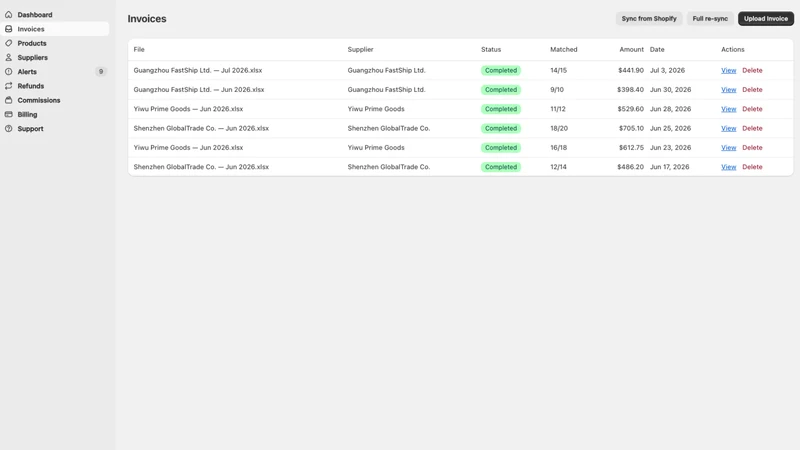This screenshot has width=800, height=450.
Task: Click the 18/20 matched value
Action: 559,129
